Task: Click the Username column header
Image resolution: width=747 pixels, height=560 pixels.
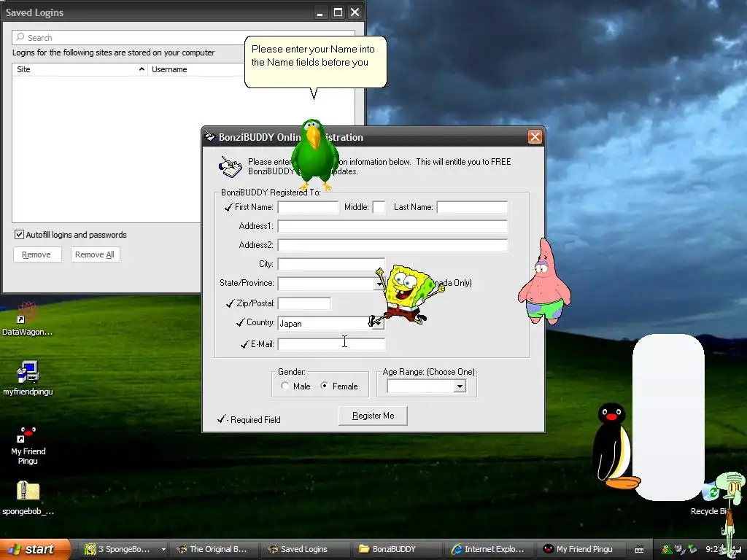Action: pos(196,69)
